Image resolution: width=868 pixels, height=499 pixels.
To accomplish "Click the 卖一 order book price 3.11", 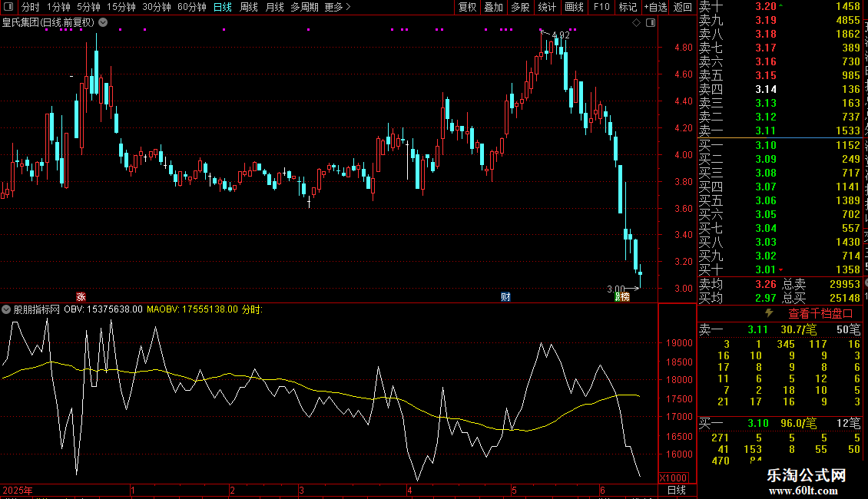I will tap(766, 131).
